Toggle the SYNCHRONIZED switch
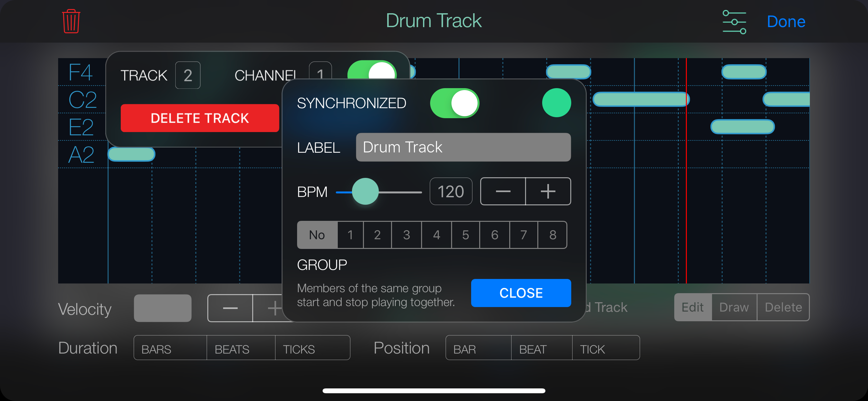Viewport: 868px width, 401px height. coord(454,103)
